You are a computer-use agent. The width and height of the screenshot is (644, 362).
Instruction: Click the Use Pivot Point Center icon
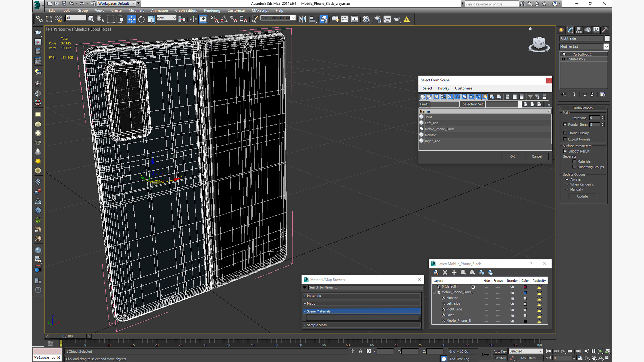point(182,19)
